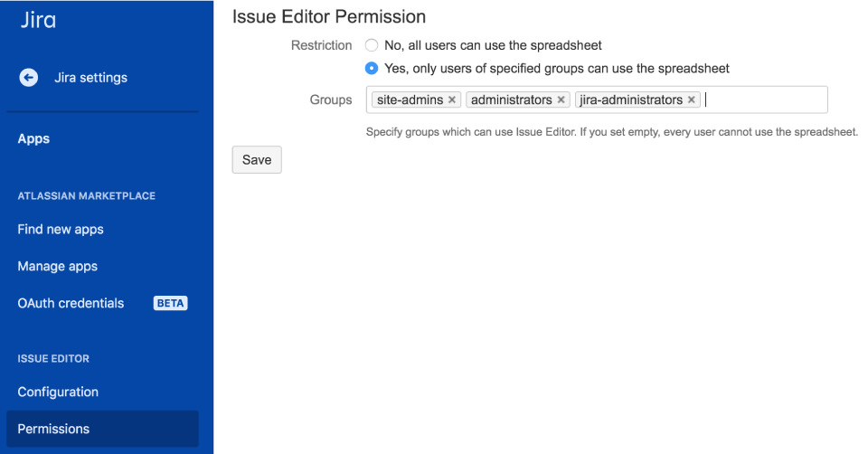Image resolution: width=868 pixels, height=454 pixels.
Task: Open OAuth credentials in sidebar
Action: (x=71, y=303)
